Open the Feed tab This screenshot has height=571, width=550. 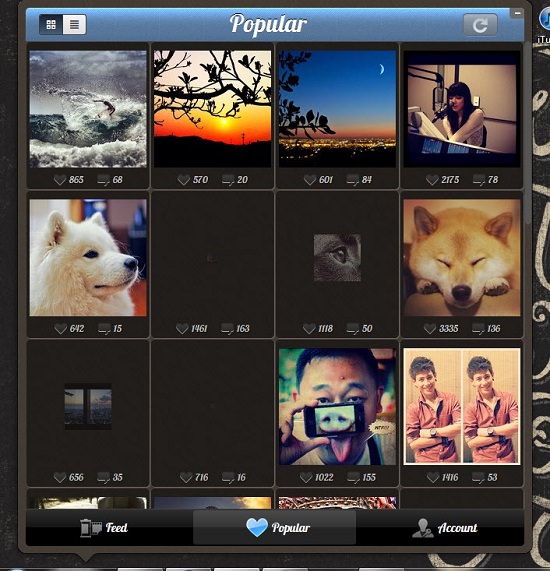coord(104,527)
